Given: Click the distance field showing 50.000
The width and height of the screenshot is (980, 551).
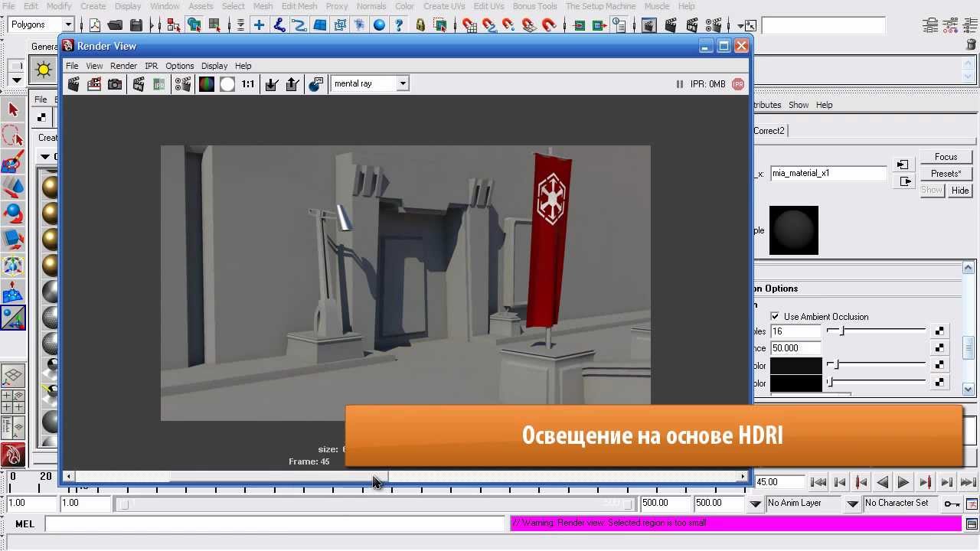Looking at the screenshot, I should 796,348.
